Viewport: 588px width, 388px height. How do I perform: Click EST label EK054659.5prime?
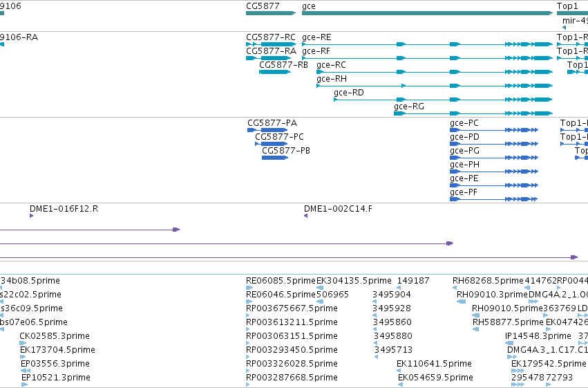(x=435, y=378)
